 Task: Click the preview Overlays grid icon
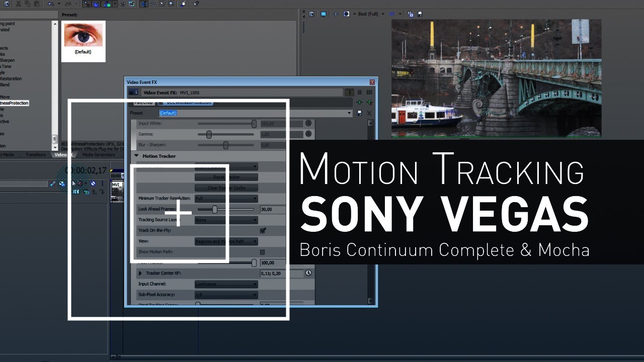point(392,14)
